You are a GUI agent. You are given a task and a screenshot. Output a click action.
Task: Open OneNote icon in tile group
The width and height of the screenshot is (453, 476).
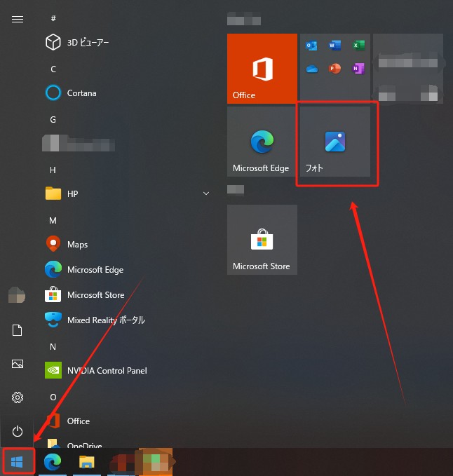click(x=358, y=69)
